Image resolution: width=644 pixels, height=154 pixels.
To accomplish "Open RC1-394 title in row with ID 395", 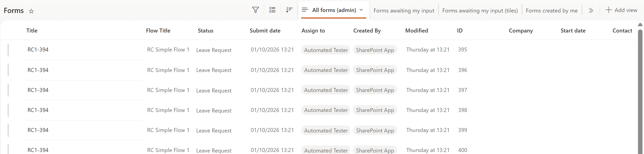I will [x=38, y=50].
